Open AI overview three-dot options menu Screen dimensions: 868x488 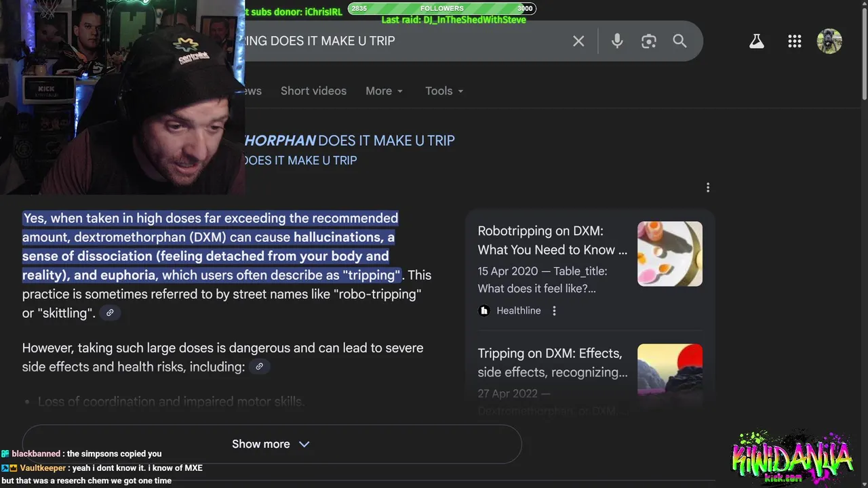point(708,188)
